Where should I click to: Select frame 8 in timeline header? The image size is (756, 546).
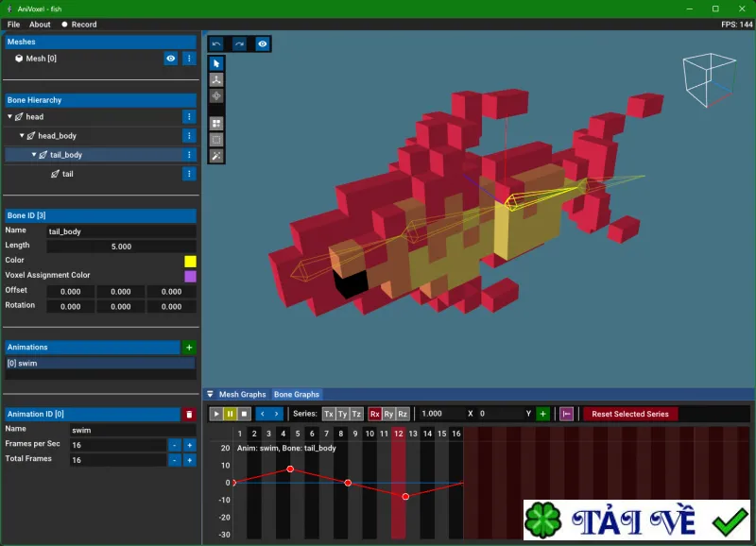pyautogui.click(x=341, y=434)
